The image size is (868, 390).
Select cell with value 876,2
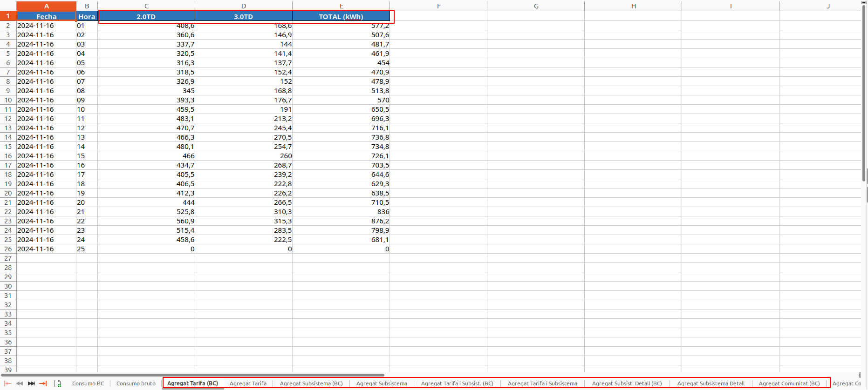pos(341,221)
